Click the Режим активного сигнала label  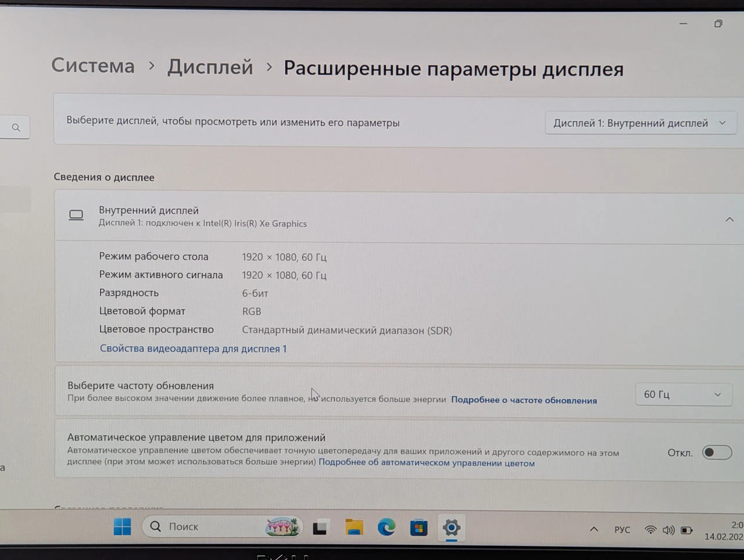tap(161, 275)
